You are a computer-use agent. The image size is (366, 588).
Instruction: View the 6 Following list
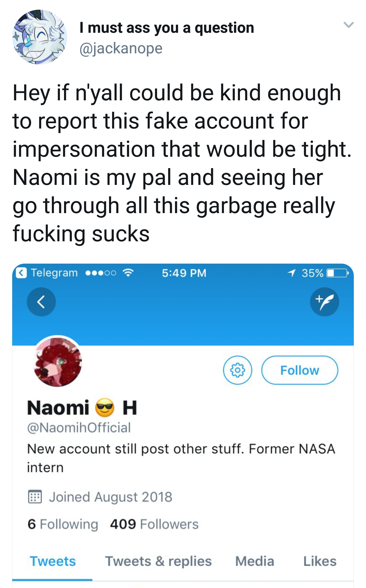click(x=63, y=524)
